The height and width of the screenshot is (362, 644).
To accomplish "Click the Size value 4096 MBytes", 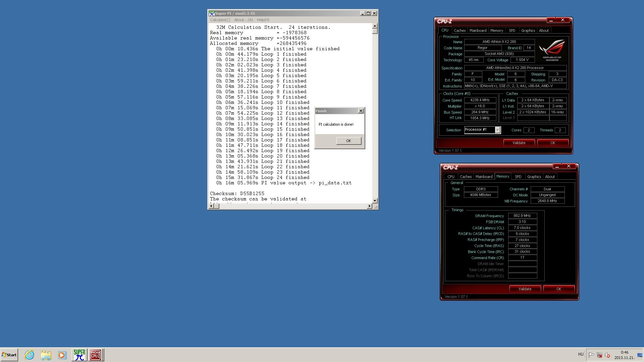I will coord(481,195).
